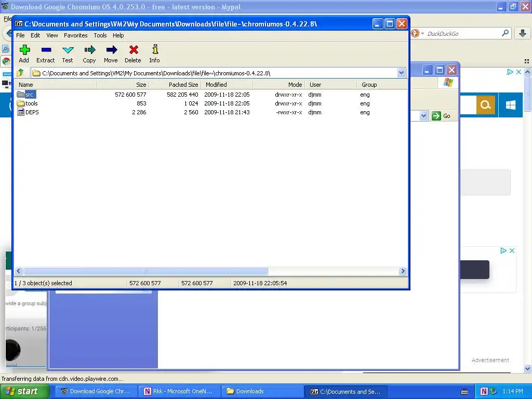Click the browser download arrow icon

[x=523, y=33]
